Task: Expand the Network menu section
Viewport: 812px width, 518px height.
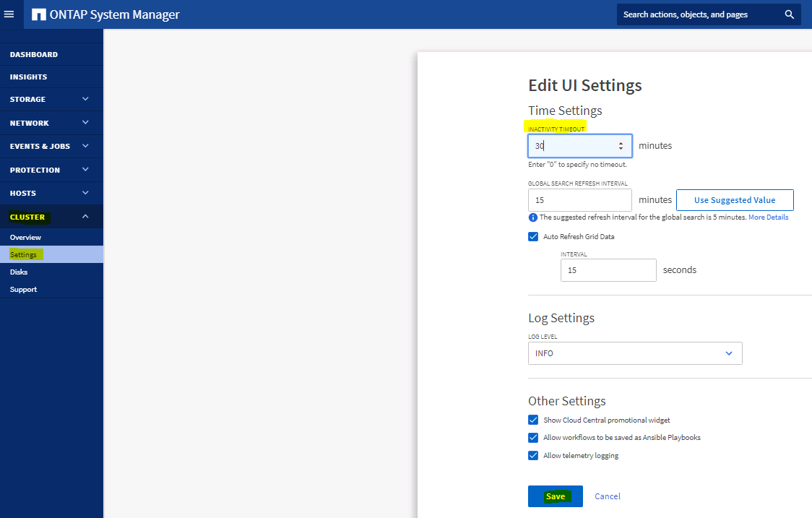Action: coord(85,123)
